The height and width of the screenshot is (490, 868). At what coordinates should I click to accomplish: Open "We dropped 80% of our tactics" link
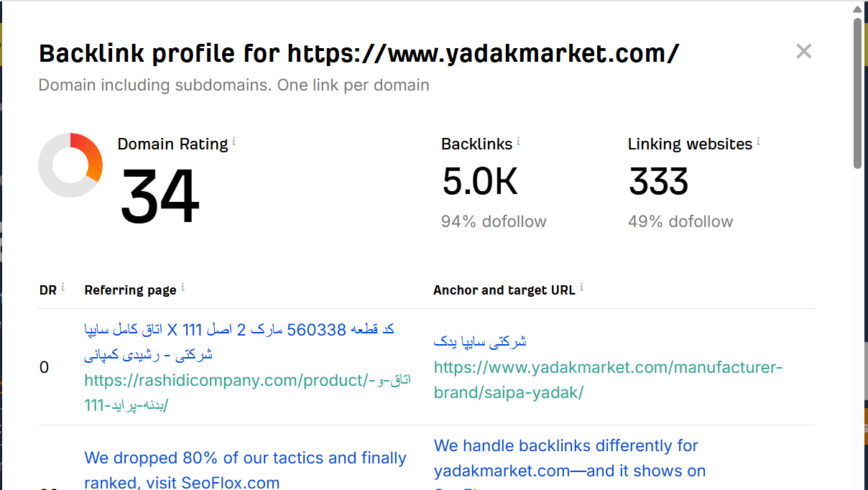(245, 470)
